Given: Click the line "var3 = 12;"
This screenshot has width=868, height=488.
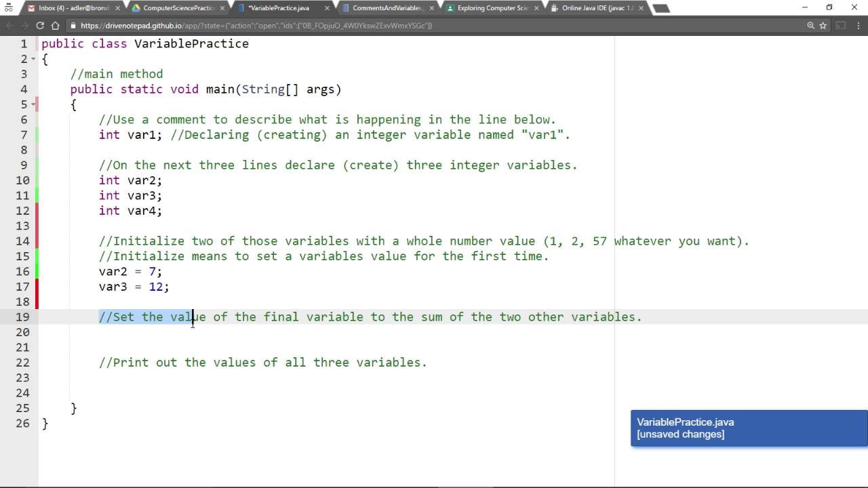Looking at the screenshot, I should (134, 287).
